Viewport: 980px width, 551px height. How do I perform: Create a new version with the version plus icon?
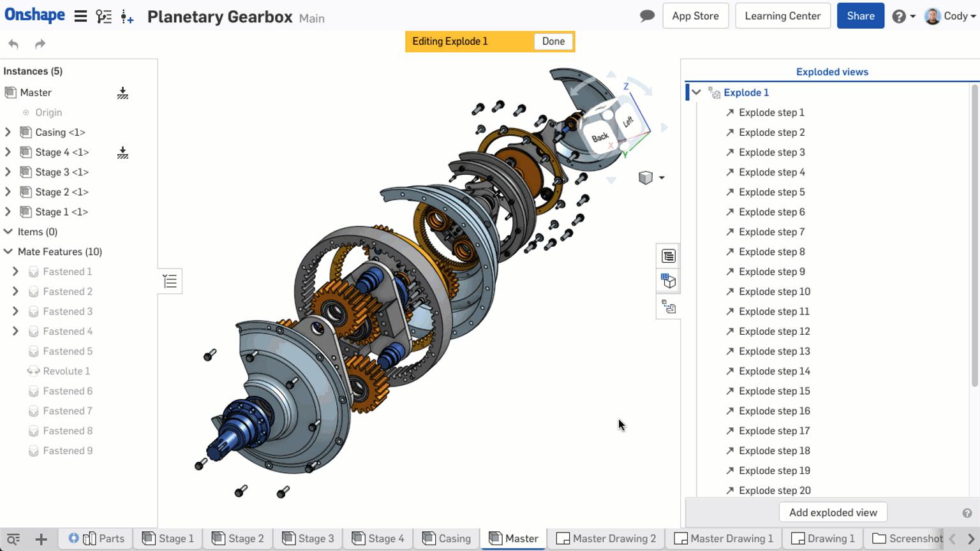(126, 17)
